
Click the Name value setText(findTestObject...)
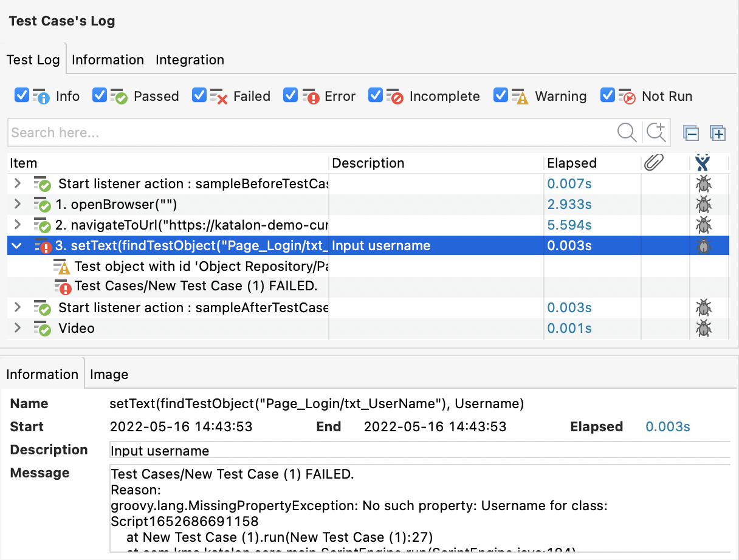click(317, 403)
